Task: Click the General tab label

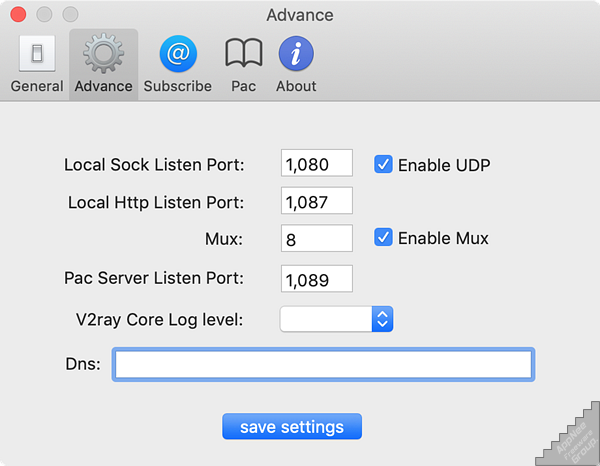Action: coord(37,86)
